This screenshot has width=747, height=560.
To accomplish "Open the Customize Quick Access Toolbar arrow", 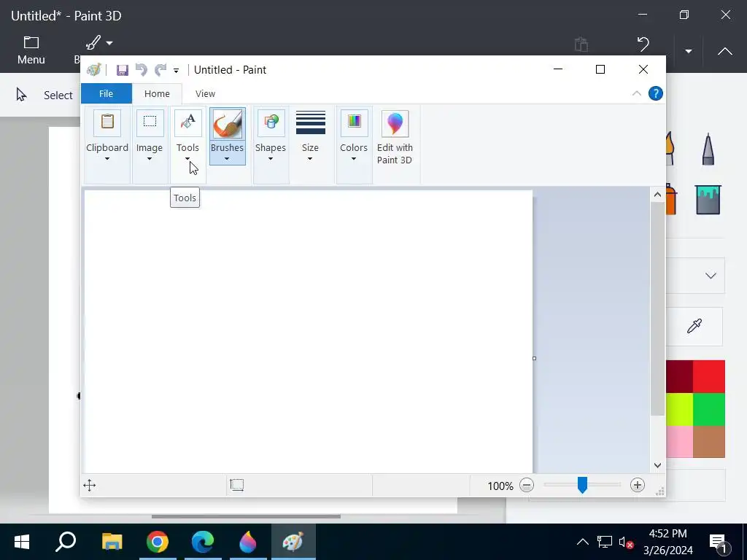I will [x=177, y=71].
